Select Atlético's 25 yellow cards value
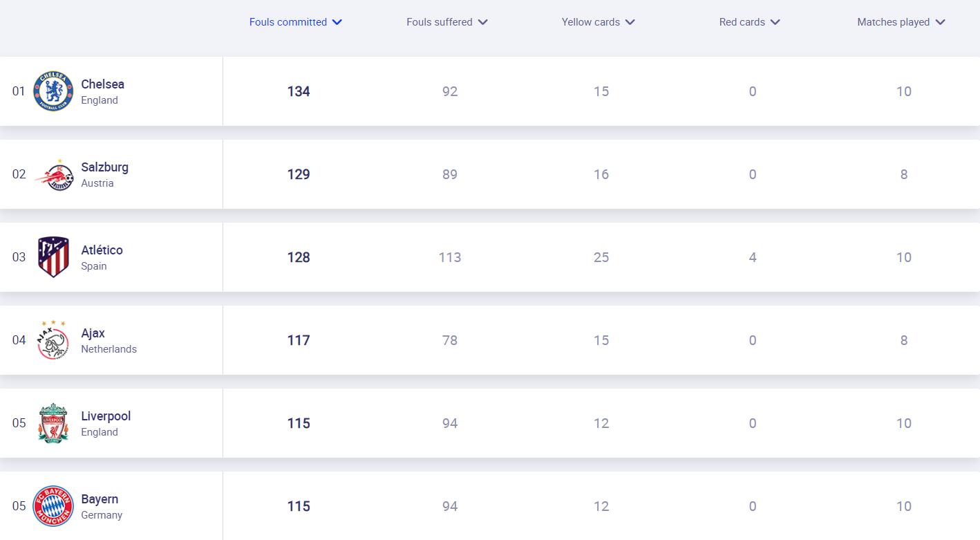980x540 pixels. (x=601, y=257)
